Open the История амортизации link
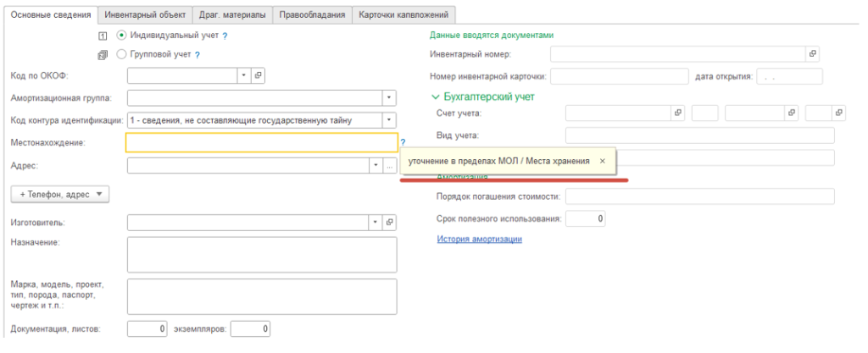Image resolution: width=868 pixels, height=353 pixels. click(480, 240)
